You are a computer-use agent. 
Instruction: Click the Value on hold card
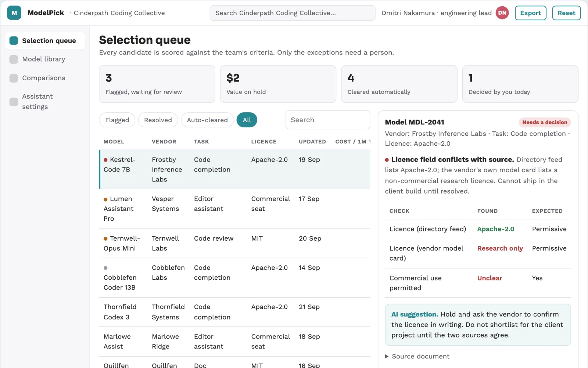278,84
